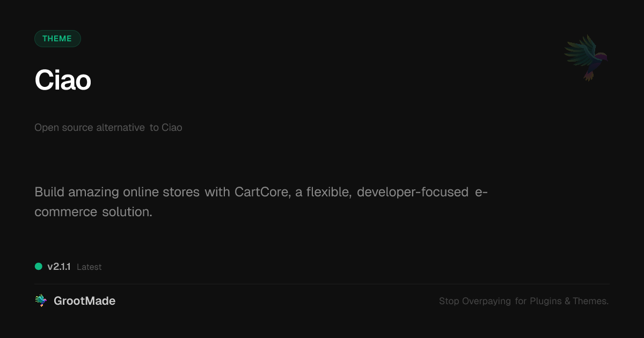Click the small GrootMade bird icon
Viewport: 644px width, 338px height.
coord(41,301)
